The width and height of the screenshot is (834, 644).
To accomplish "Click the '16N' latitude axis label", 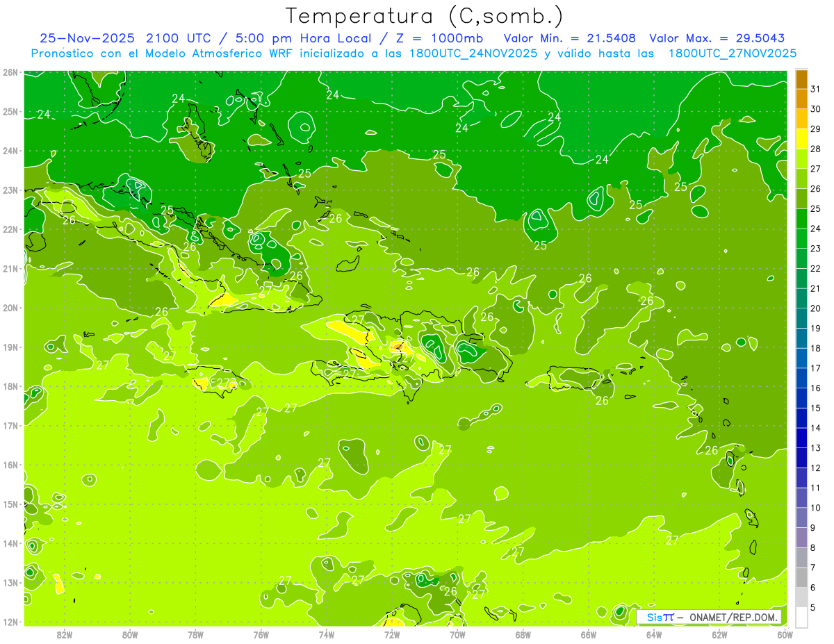I will click(x=11, y=465).
